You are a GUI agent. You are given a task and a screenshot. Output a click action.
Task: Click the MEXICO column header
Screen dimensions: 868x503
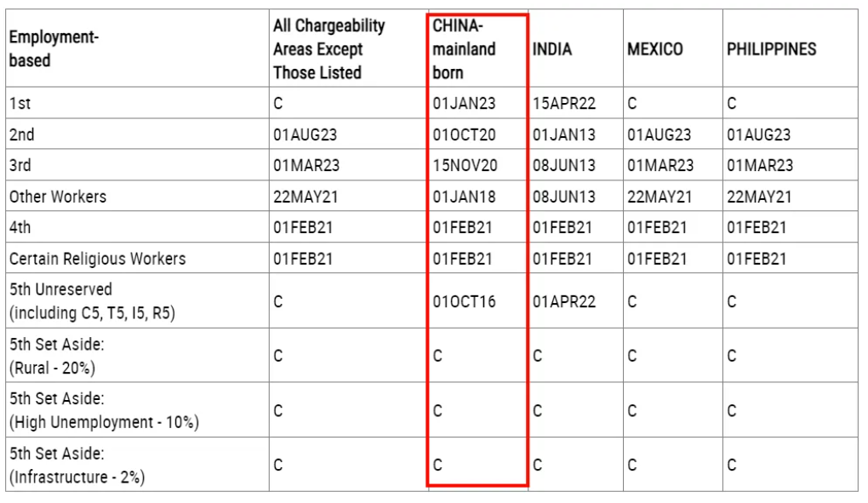coord(655,49)
